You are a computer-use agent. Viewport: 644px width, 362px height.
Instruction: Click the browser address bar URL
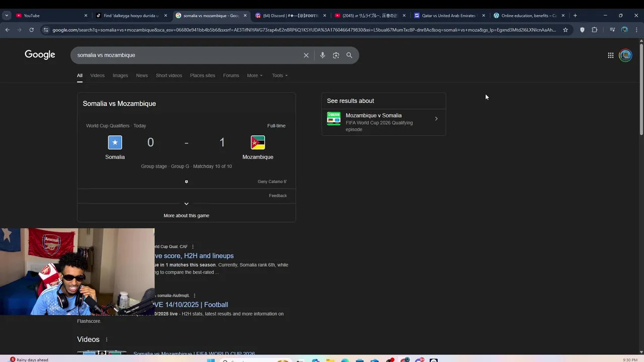(304, 30)
